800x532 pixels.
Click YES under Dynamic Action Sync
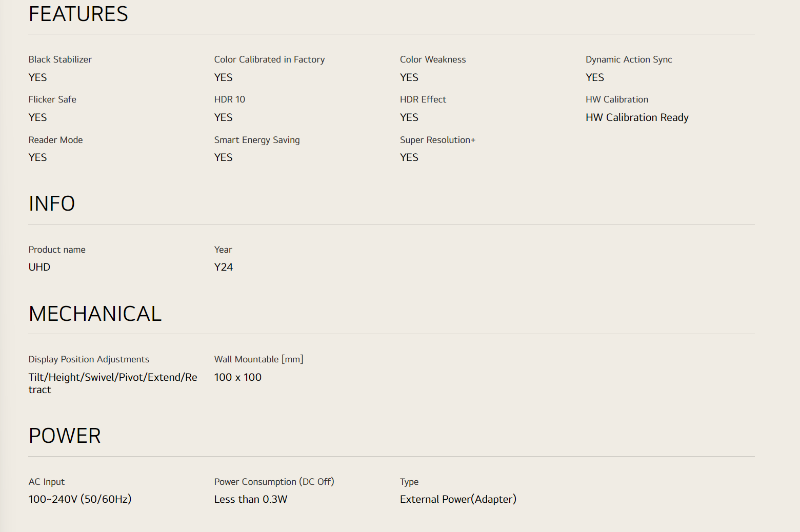[595, 77]
